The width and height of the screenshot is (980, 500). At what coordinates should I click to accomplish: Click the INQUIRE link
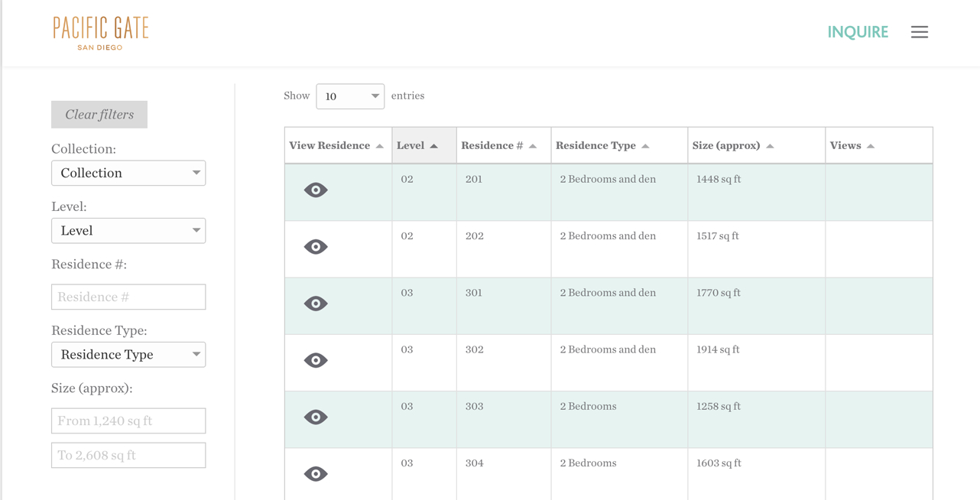pos(858,32)
